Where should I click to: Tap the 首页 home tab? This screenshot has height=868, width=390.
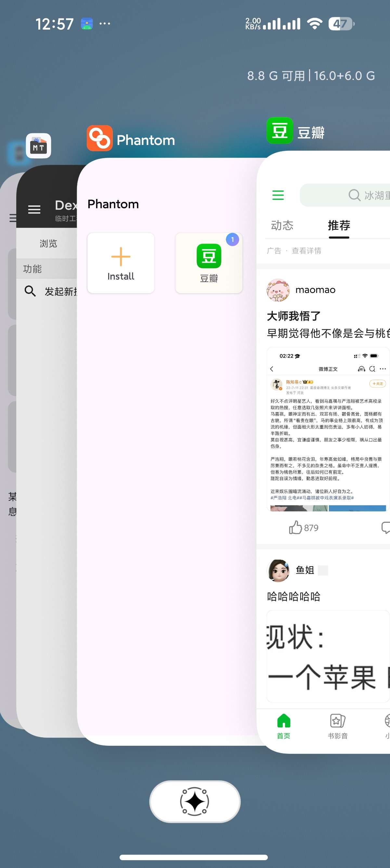[x=284, y=727]
